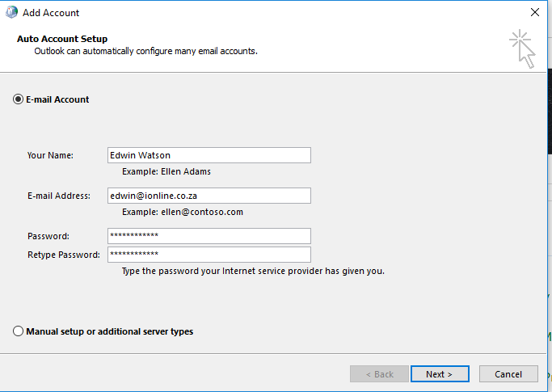552x392 pixels.
Task: Continue with the Next button
Action: point(440,374)
